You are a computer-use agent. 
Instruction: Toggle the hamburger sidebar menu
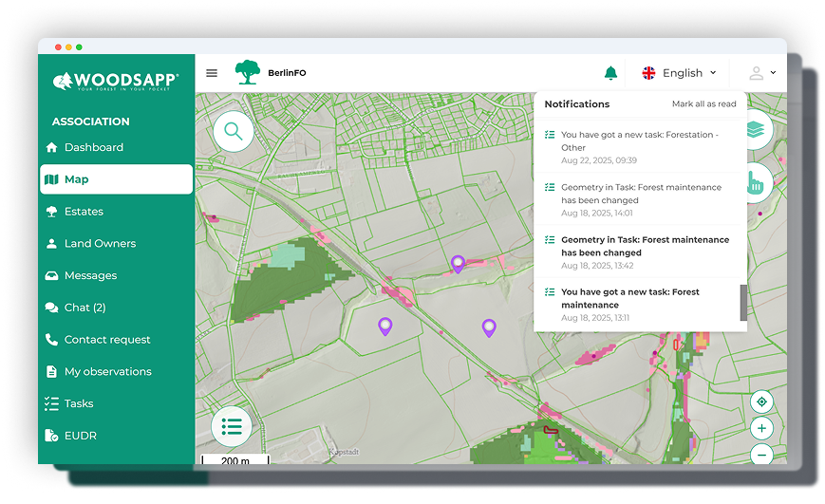tap(212, 73)
